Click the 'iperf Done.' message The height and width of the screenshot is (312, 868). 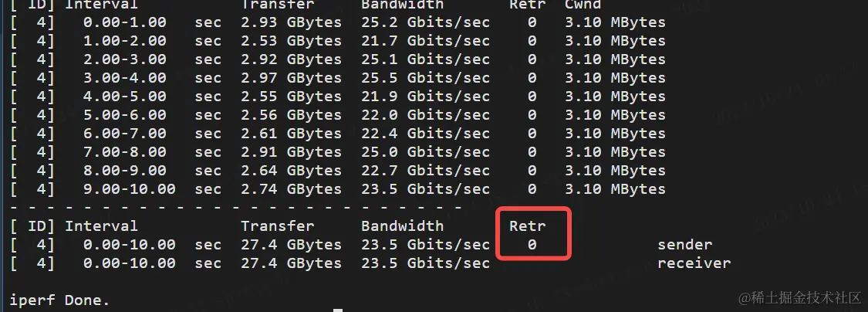tap(59, 301)
